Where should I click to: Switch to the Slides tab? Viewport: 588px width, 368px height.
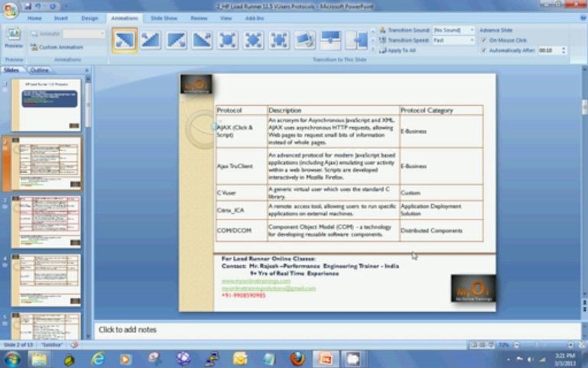coord(12,70)
